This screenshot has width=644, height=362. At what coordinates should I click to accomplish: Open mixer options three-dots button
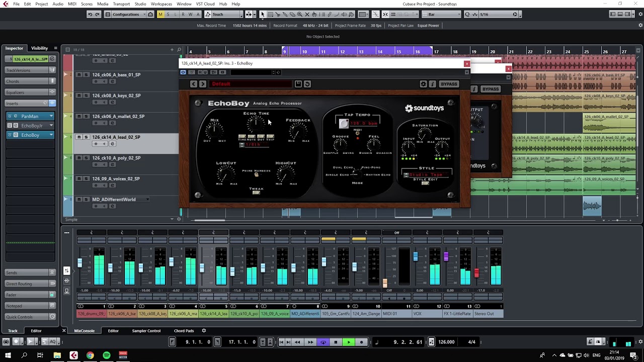(x=66, y=232)
